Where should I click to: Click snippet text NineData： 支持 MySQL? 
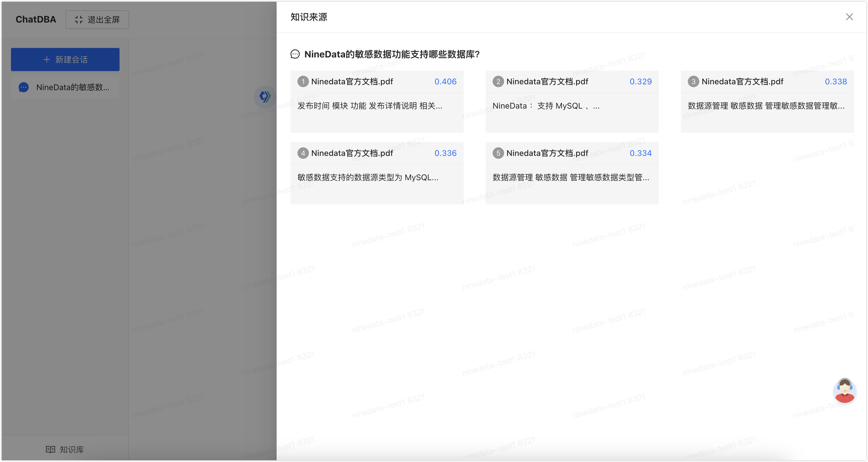coord(546,106)
